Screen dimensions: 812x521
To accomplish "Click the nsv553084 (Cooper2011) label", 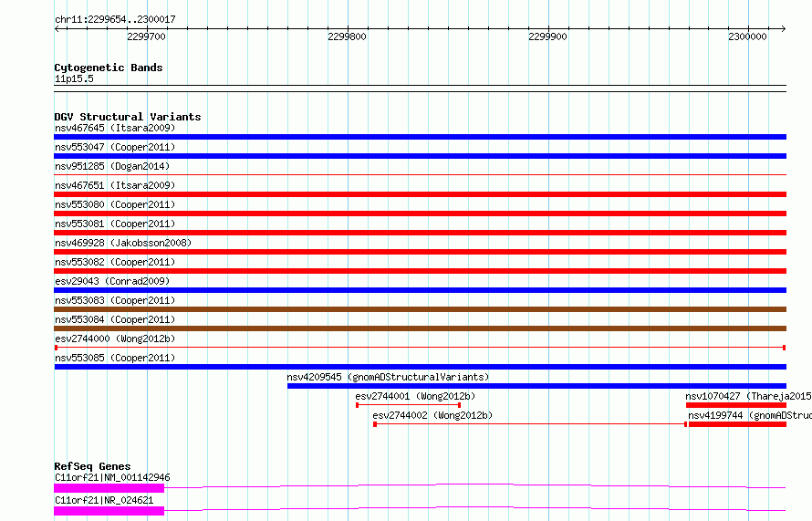I will [115, 319].
